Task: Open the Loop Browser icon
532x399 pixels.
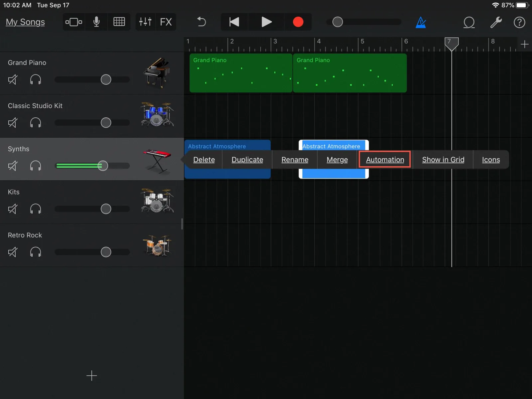Action: (469, 22)
